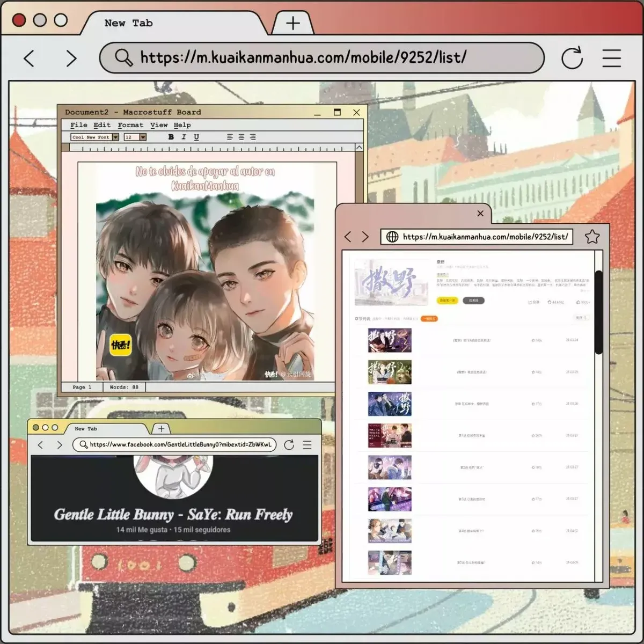Maximize the Document2 Macrostuff Board window
Image resolution: width=644 pixels, height=644 pixels.
[337, 112]
